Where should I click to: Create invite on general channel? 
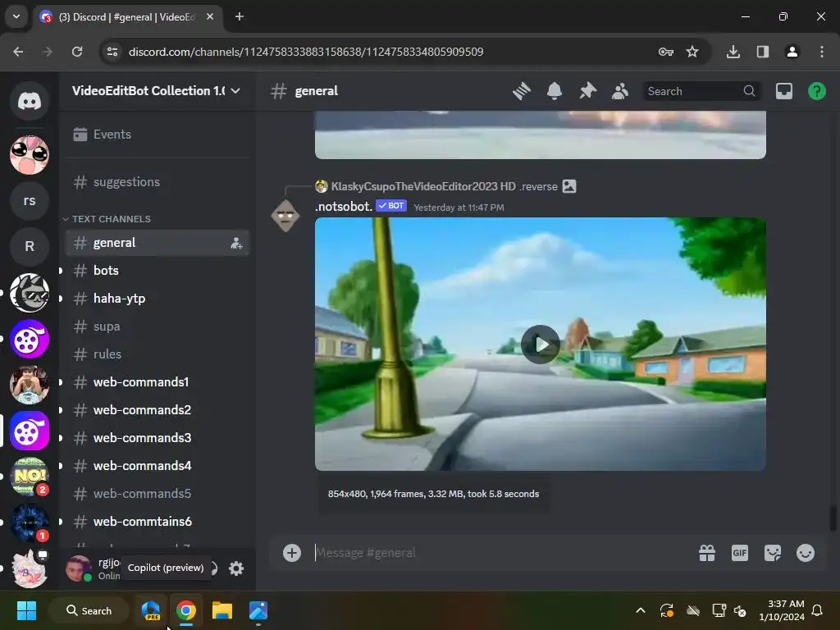[236, 243]
